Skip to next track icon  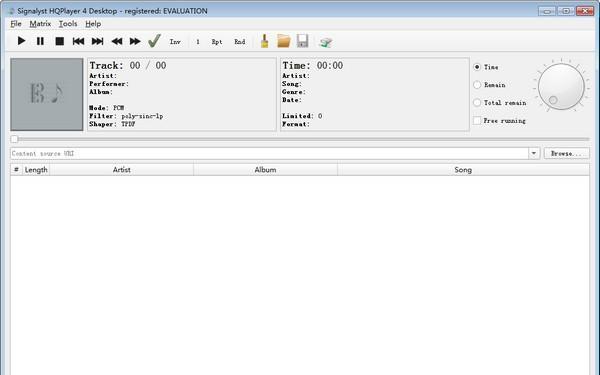click(x=97, y=41)
